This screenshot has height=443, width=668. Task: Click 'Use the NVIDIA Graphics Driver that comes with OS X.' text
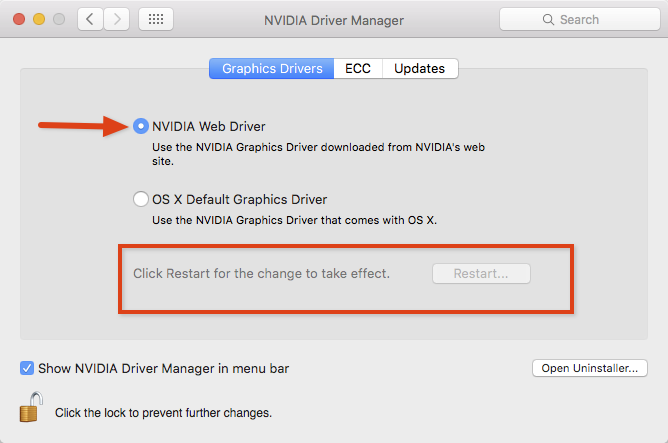click(x=294, y=220)
